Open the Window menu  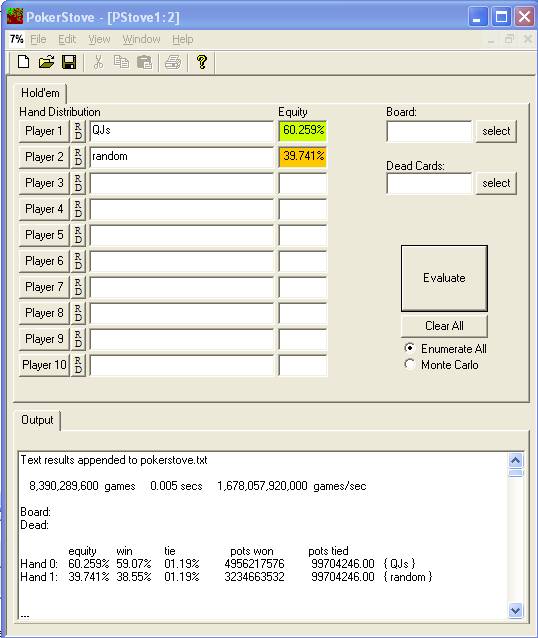[x=141, y=39]
